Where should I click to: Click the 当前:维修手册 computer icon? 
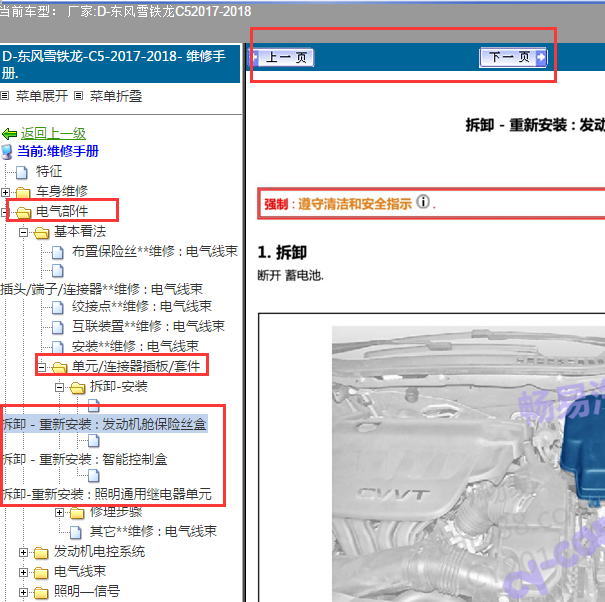point(7,152)
